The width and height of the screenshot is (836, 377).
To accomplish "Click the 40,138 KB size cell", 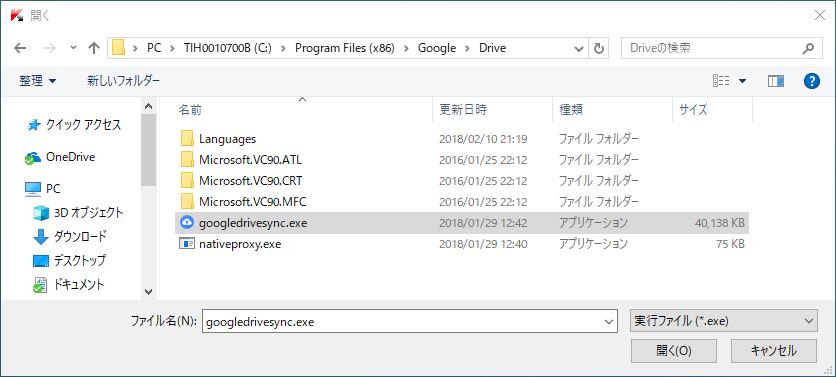I will [719, 223].
